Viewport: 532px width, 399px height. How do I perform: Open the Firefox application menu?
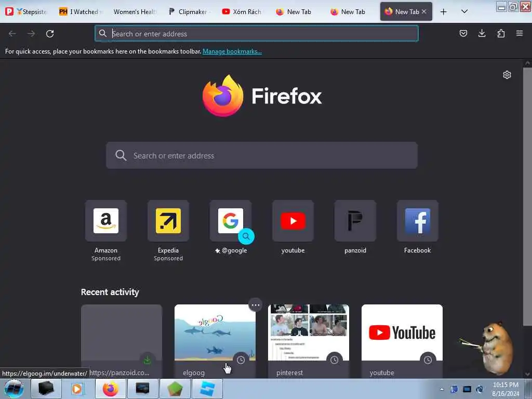coord(520,33)
